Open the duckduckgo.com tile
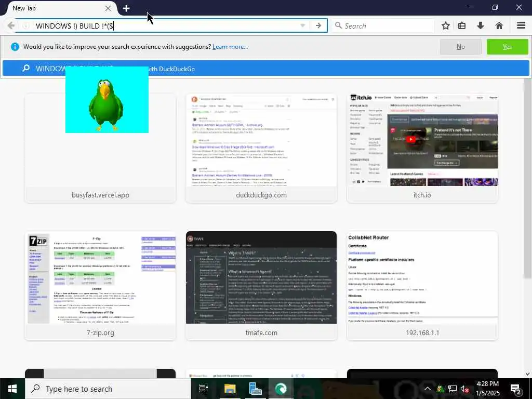Image resolution: width=532 pixels, height=399 pixels. (261, 148)
